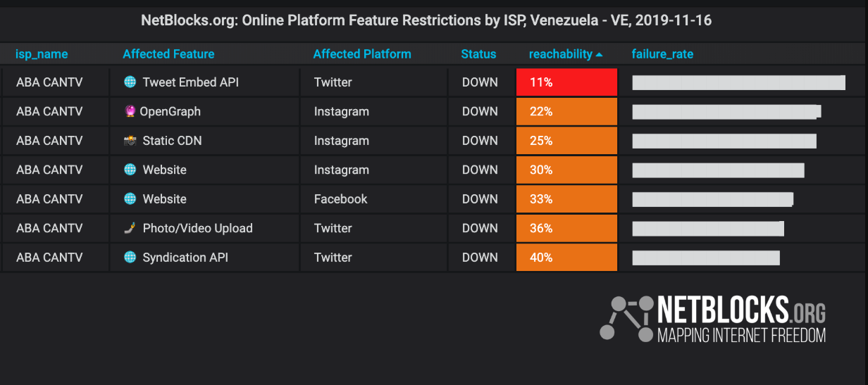Sort by the failure_rate column header
This screenshot has width=868, height=385.
[x=662, y=54]
